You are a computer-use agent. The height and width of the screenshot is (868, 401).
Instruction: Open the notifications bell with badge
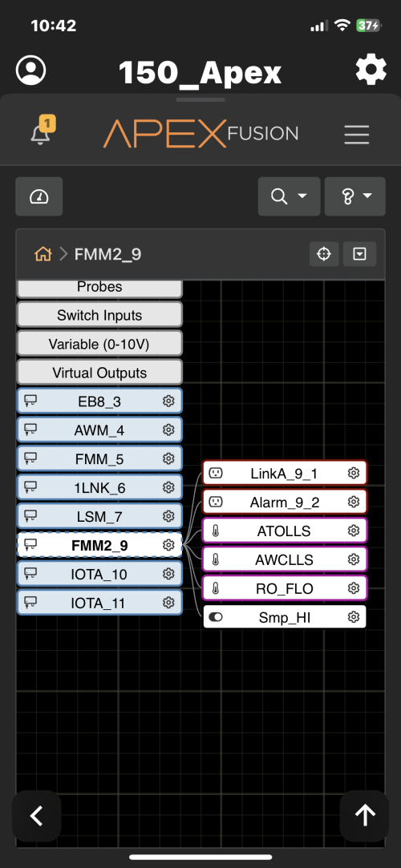coord(42,131)
